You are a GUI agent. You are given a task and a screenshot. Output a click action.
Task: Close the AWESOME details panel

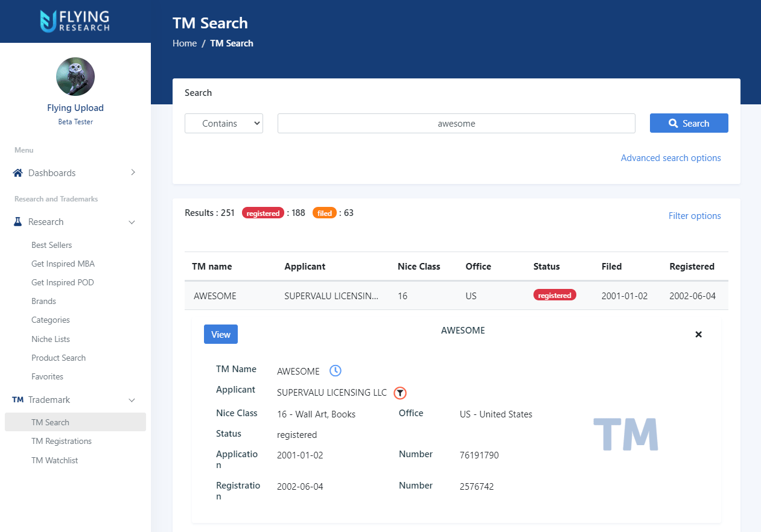pyautogui.click(x=698, y=334)
